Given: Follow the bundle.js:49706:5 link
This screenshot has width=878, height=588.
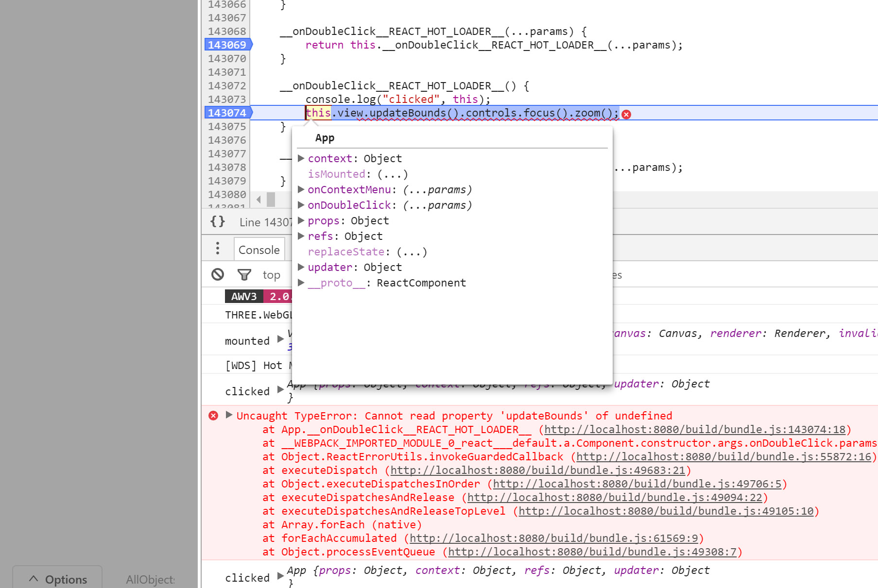Looking at the screenshot, I should tap(637, 484).
